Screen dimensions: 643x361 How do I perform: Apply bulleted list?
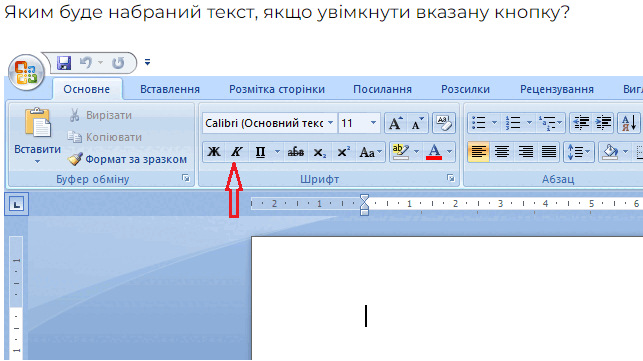click(479, 123)
